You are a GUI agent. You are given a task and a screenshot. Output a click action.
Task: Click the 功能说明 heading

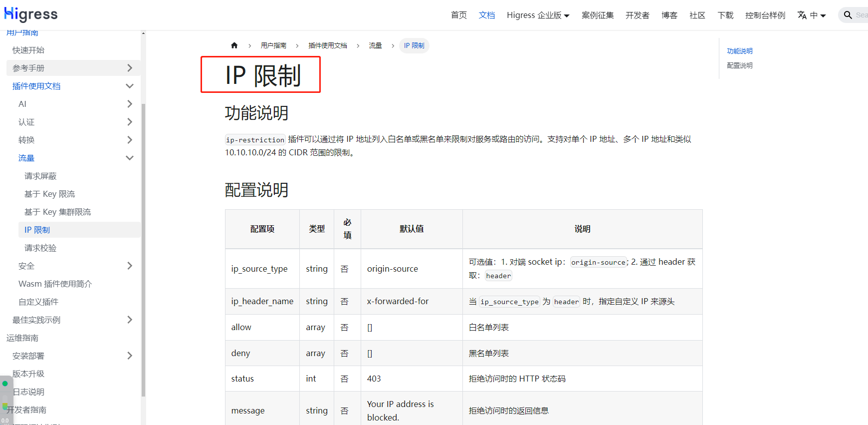(256, 113)
